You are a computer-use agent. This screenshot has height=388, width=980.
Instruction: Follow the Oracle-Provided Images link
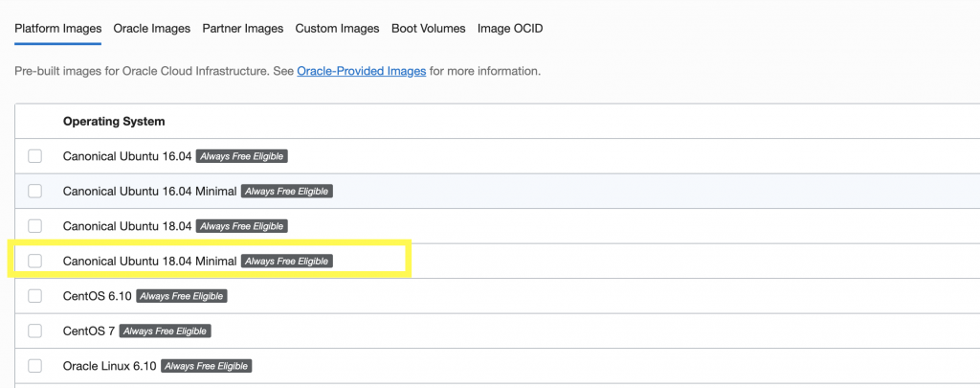pyautogui.click(x=361, y=71)
